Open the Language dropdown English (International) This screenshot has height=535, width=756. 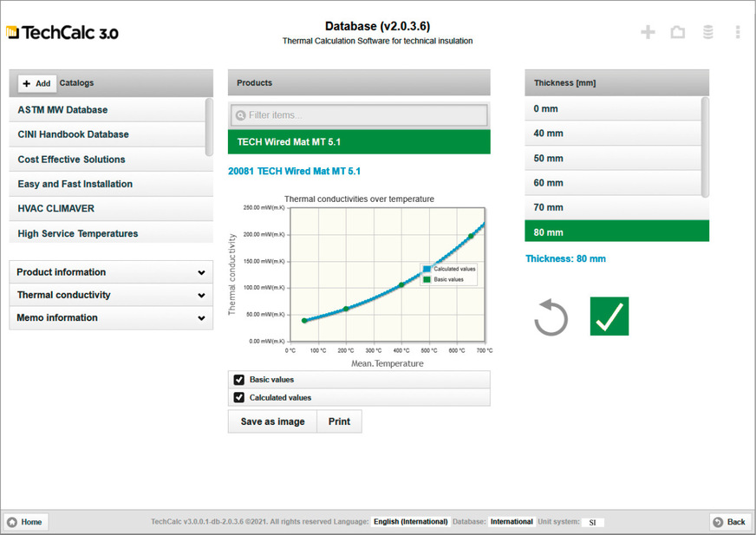[410, 521]
